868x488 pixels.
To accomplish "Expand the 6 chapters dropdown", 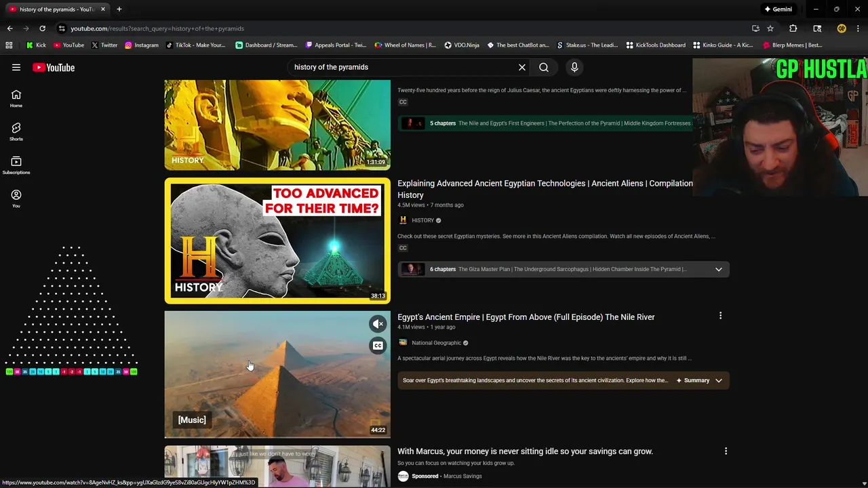I will [x=719, y=269].
